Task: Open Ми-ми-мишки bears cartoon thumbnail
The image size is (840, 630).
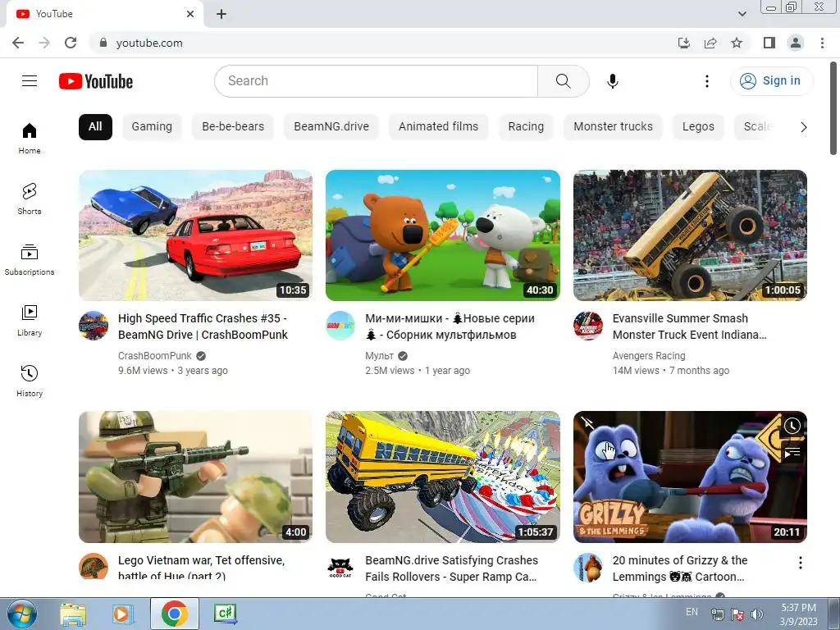Action: [x=442, y=235]
